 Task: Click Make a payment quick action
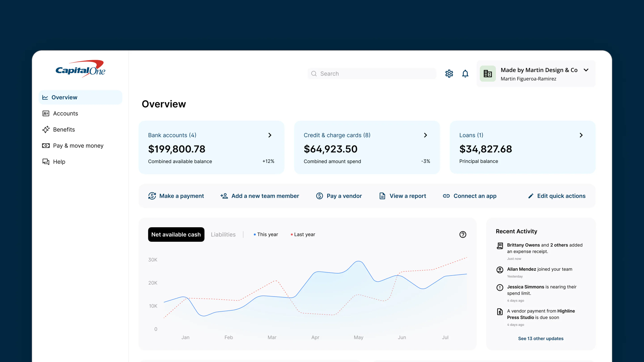pos(176,196)
